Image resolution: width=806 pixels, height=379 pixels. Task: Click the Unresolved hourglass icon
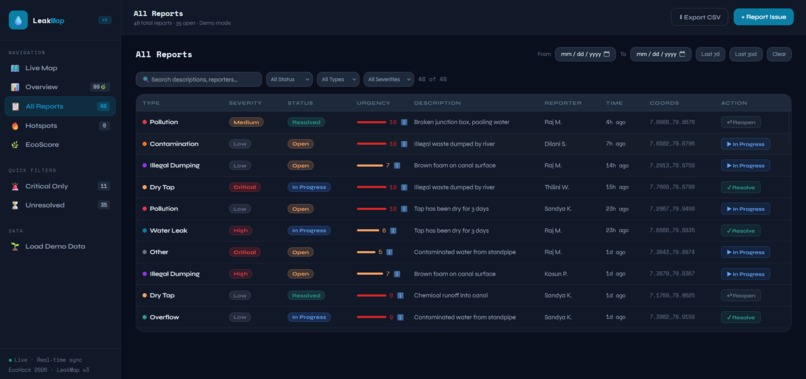pyautogui.click(x=15, y=205)
